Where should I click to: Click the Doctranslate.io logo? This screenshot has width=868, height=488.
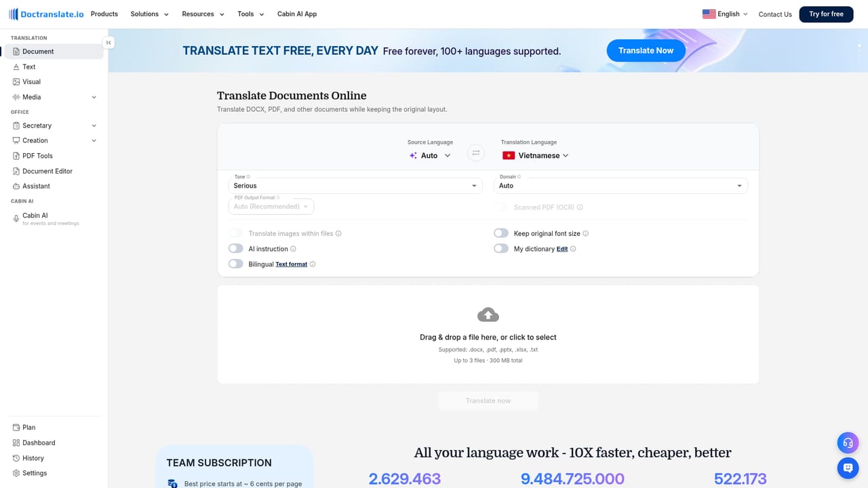(46, 14)
